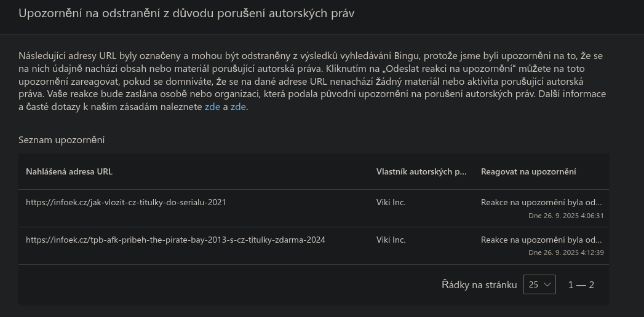This screenshot has height=317, width=644.
Task: Select the rows per page value 25
Action: [533, 284]
